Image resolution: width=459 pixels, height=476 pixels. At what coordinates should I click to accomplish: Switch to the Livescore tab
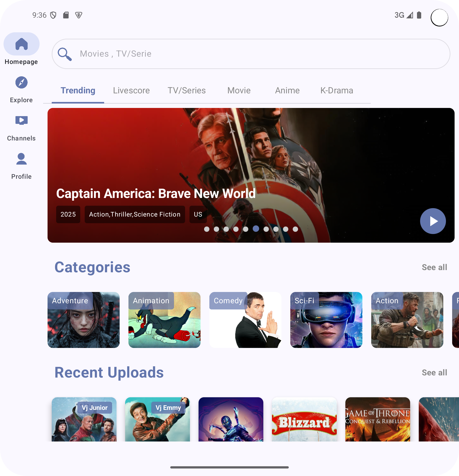coord(131,91)
